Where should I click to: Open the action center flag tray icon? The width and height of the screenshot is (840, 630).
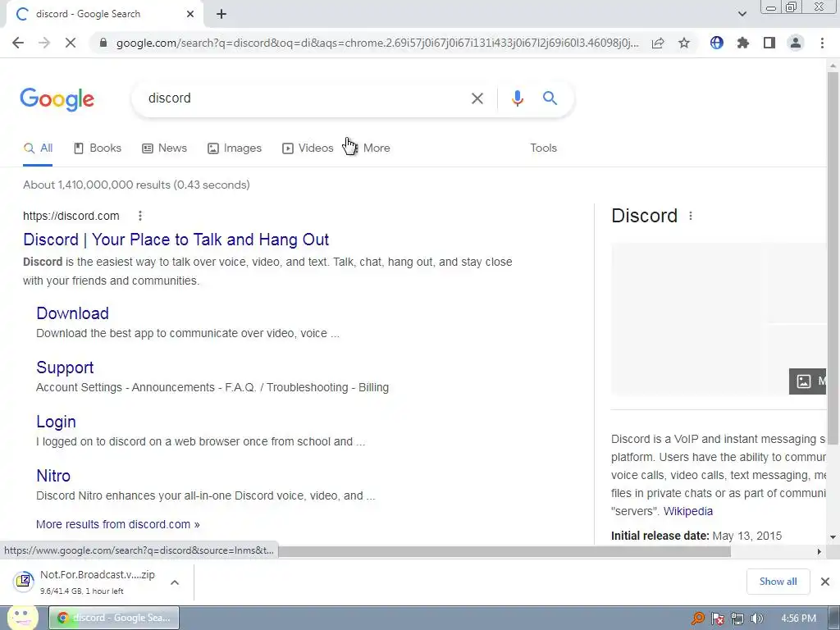point(717,619)
